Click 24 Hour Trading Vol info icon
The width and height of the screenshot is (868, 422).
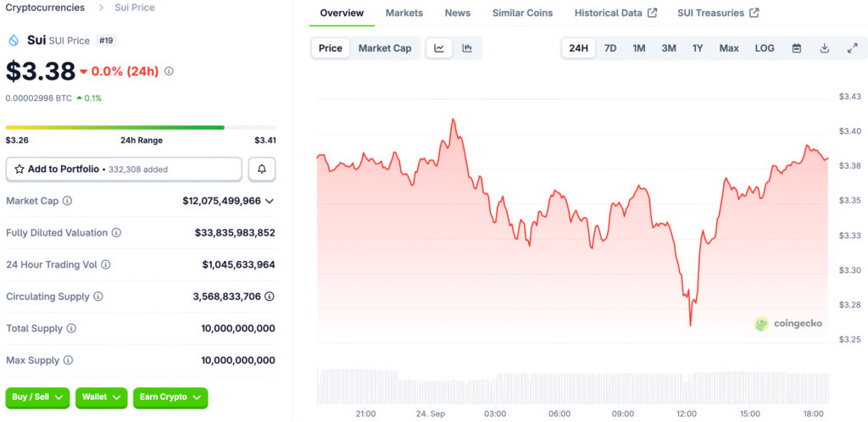tap(106, 264)
